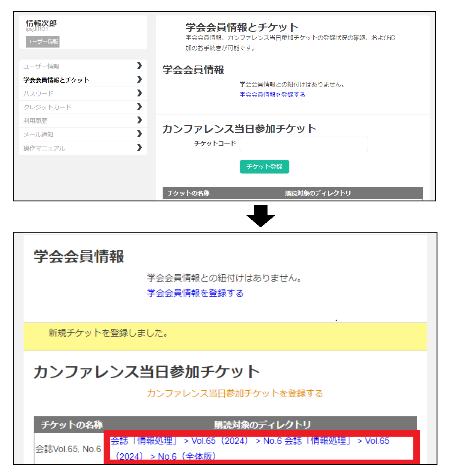This screenshot has height=476, width=449.
Task: Click the chevron icon beside パスワード
Action: [x=139, y=93]
